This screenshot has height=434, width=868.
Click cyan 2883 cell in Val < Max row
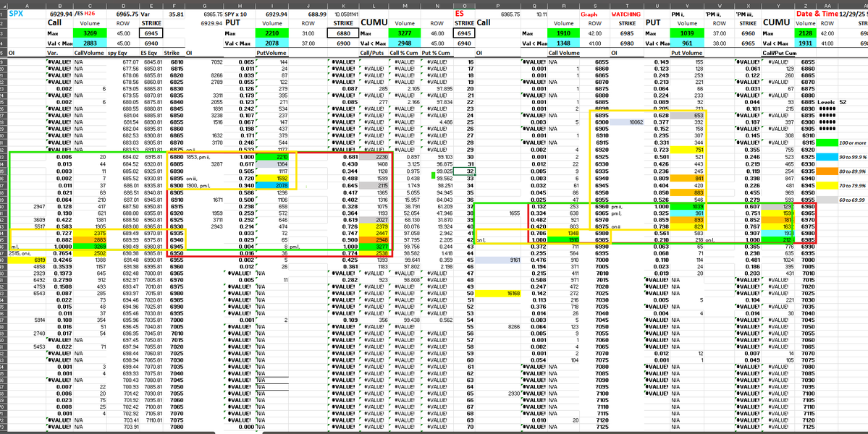(90, 43)
